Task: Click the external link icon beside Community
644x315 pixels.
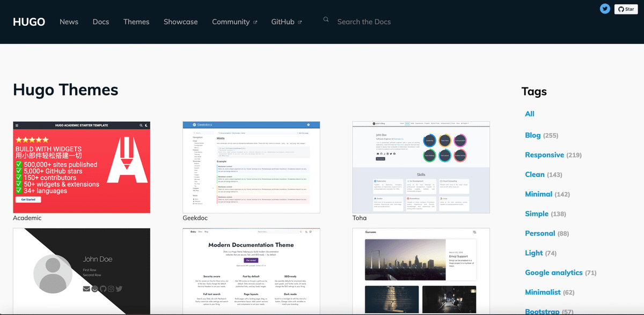Action: 255,23
